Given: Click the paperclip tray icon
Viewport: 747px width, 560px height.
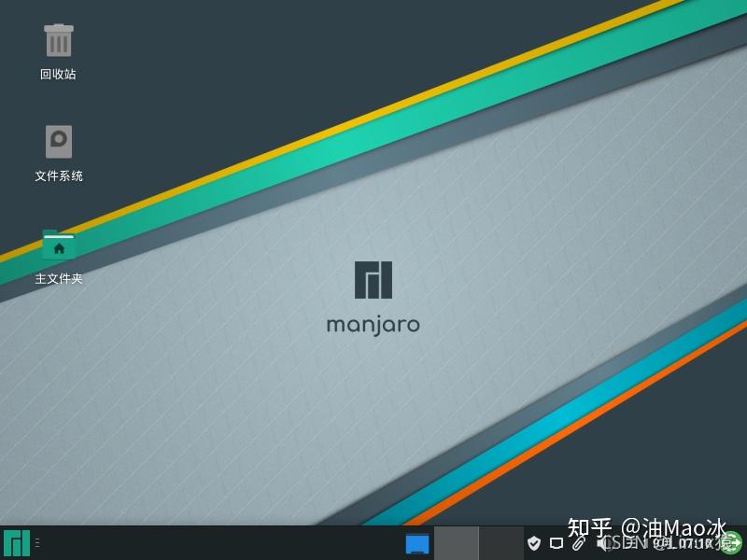Looking at the screenshot, I should click(577, 544).
